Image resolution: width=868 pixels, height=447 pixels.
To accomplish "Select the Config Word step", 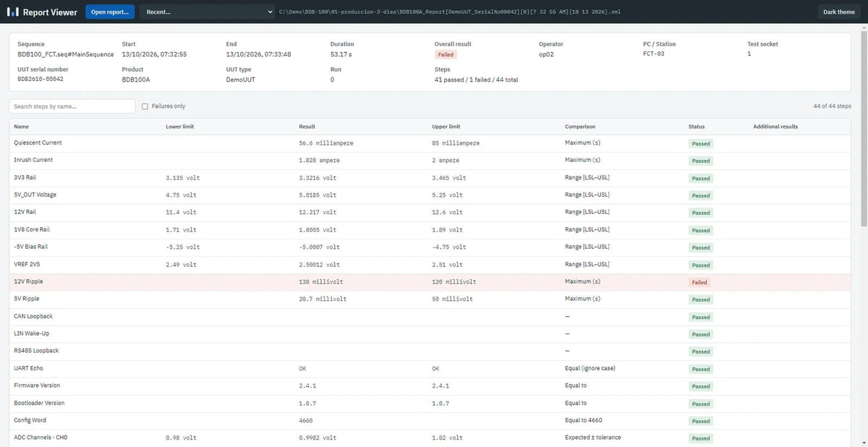I will [430, 420].
